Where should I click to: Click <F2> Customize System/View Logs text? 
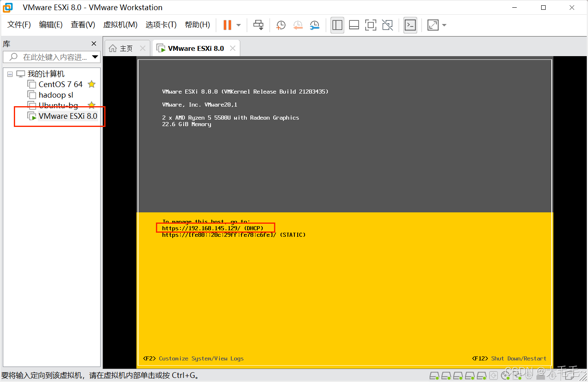(193, 358)
